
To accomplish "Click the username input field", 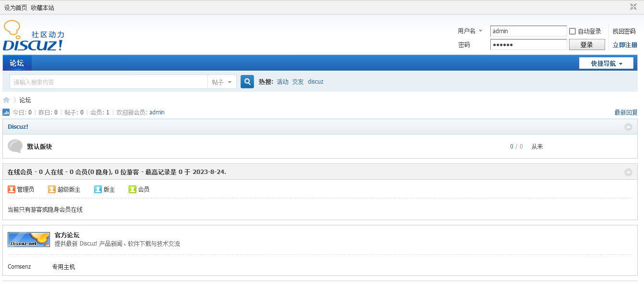I will [529, 31].
